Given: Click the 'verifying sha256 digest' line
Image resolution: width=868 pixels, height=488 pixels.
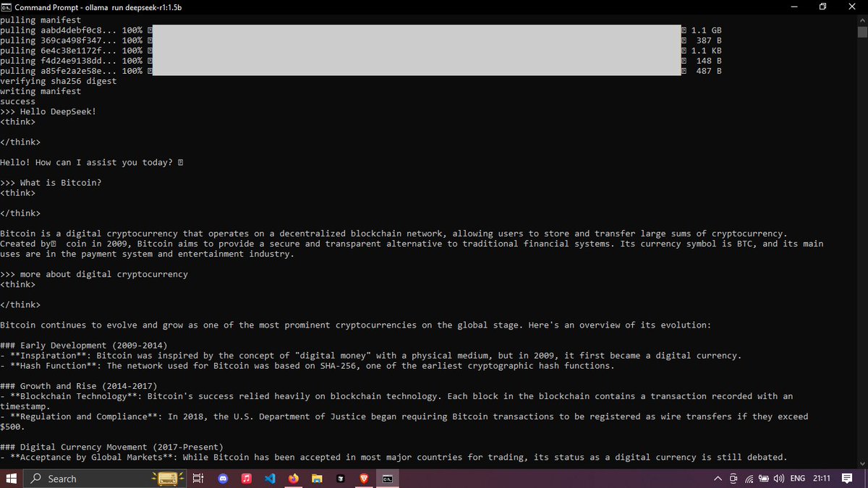Looking at the screenshot, I should click(58, 82).
